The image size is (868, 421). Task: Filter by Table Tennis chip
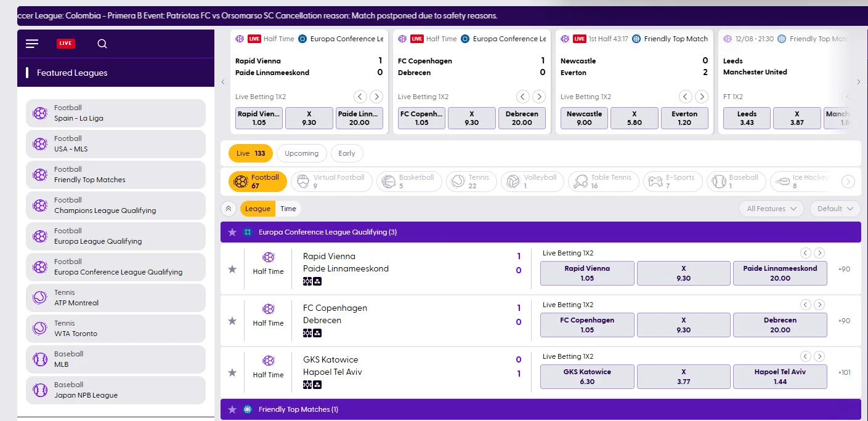[603, 182]
